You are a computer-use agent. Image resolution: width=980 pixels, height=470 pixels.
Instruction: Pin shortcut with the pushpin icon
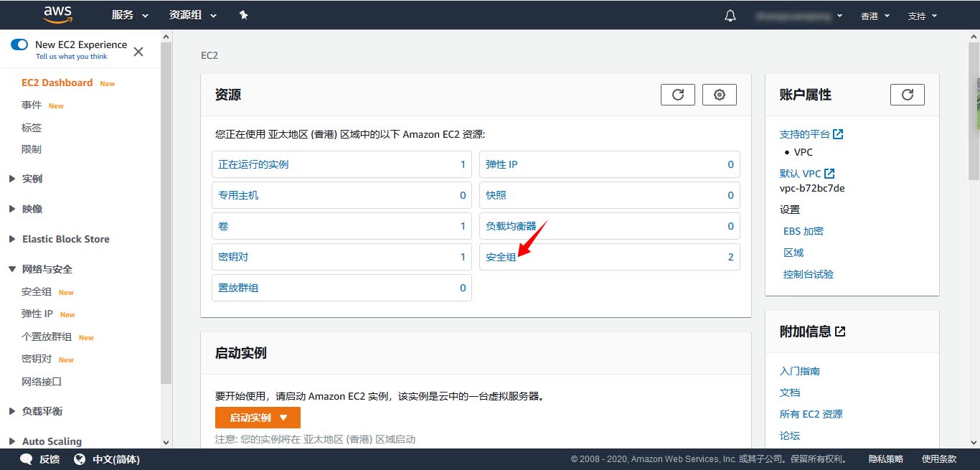click(244, 15)
